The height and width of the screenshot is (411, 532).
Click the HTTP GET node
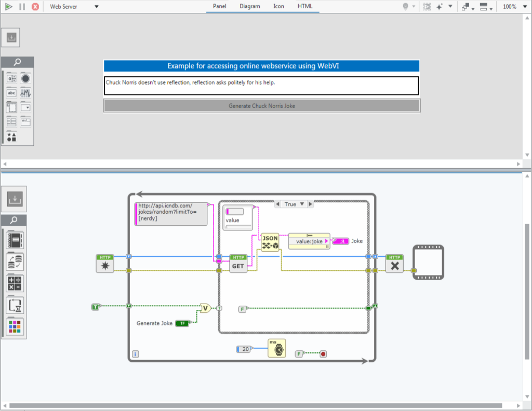point(238,264)
